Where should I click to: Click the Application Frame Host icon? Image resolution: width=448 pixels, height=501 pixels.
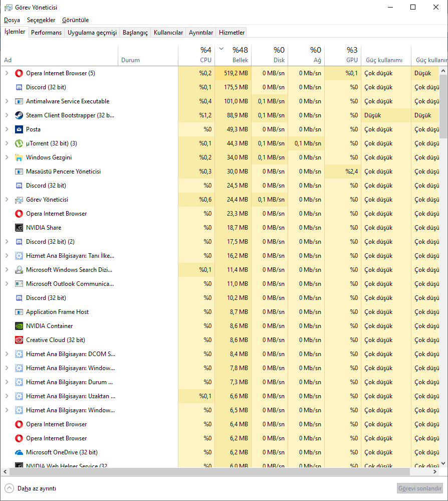(19, 312)
